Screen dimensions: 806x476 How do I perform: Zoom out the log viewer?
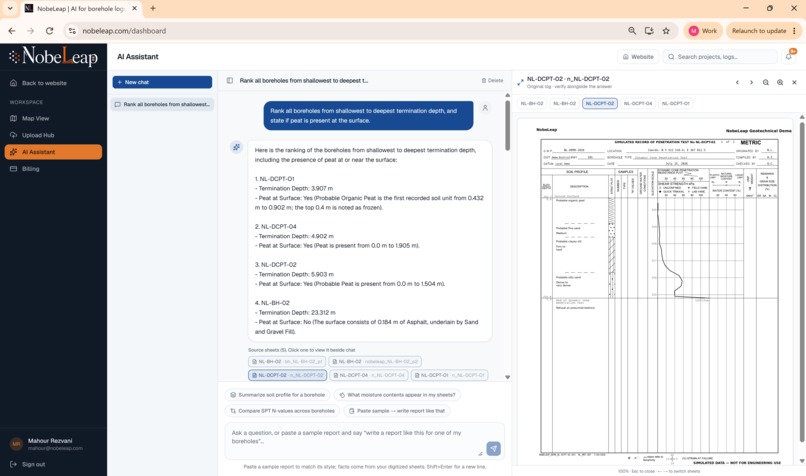click(766, 82)
